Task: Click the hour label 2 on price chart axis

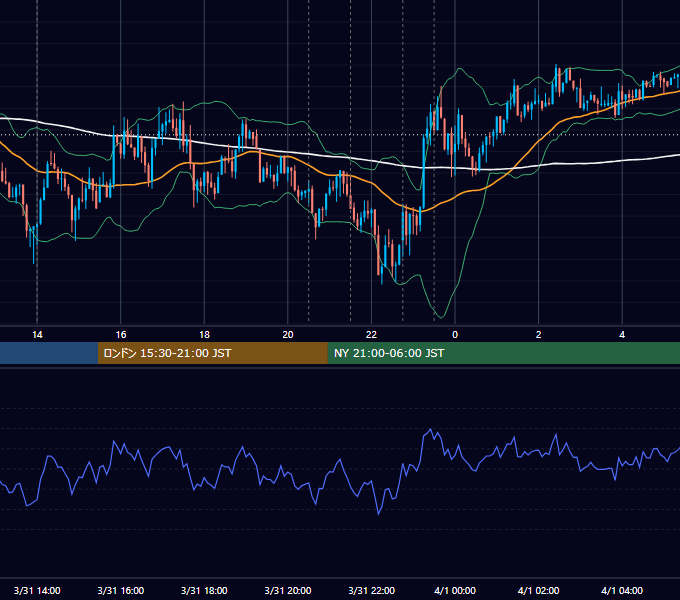Action: pyautogui.click(x=539, y=335)
